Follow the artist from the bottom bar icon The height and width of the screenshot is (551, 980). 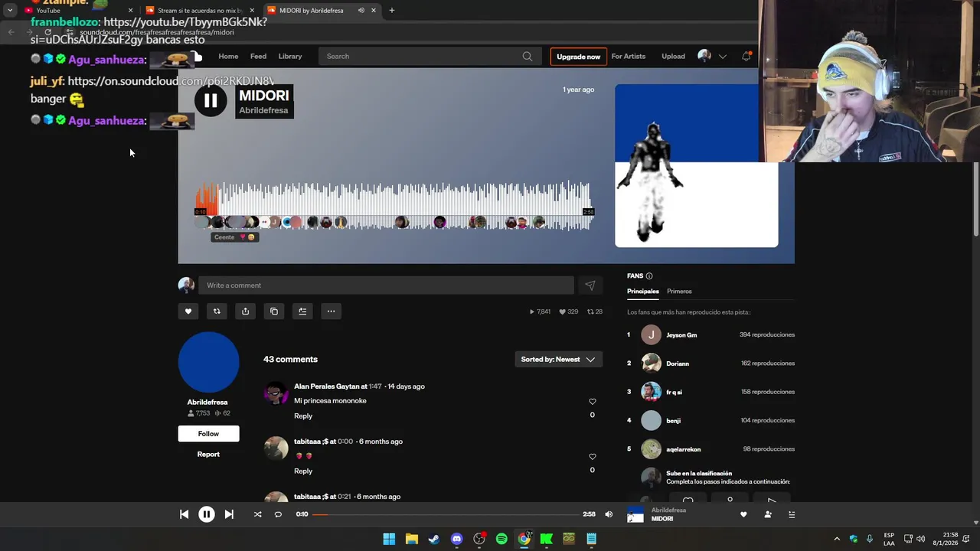(x=768, y=515)
